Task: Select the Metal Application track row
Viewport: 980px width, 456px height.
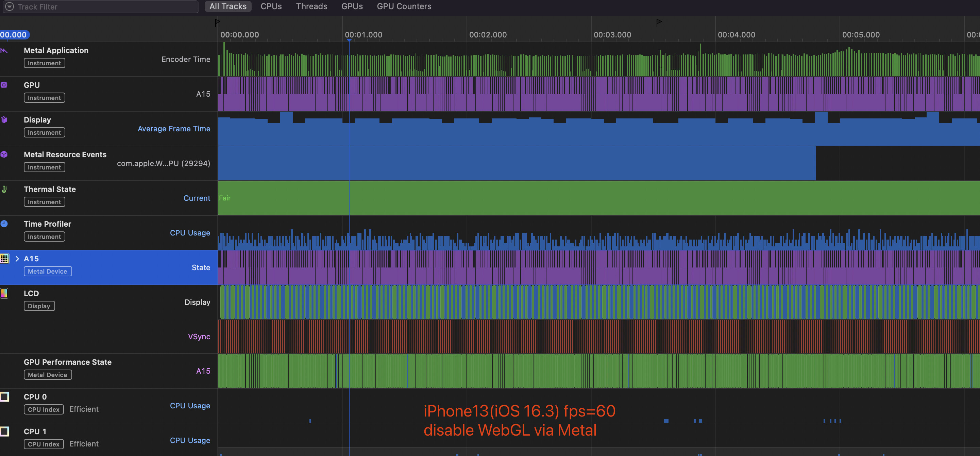Action: [x=109, y=59]
